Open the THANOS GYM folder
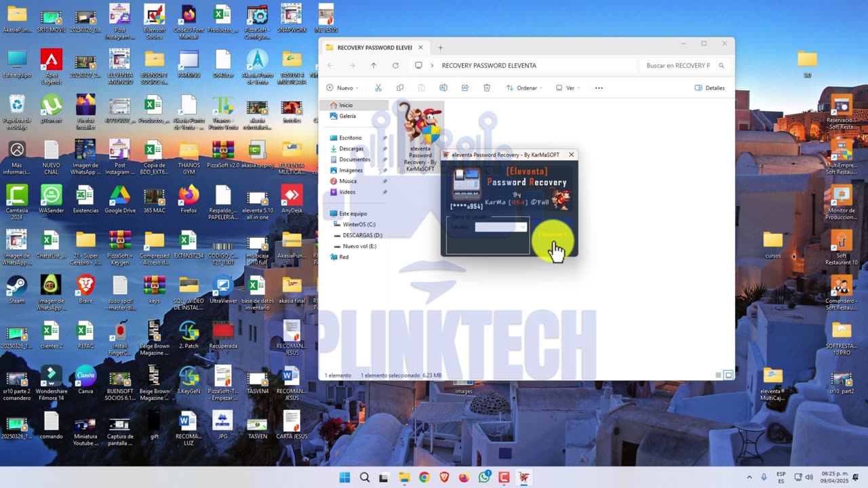Viewport: 868px width, 488px height. click(189, 157)
